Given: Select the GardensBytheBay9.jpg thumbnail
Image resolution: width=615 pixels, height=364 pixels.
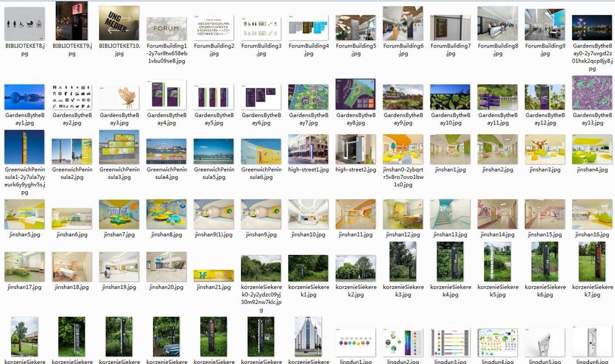Looking at the screenshot, I should pyautogui.click(x=403, y=97).
